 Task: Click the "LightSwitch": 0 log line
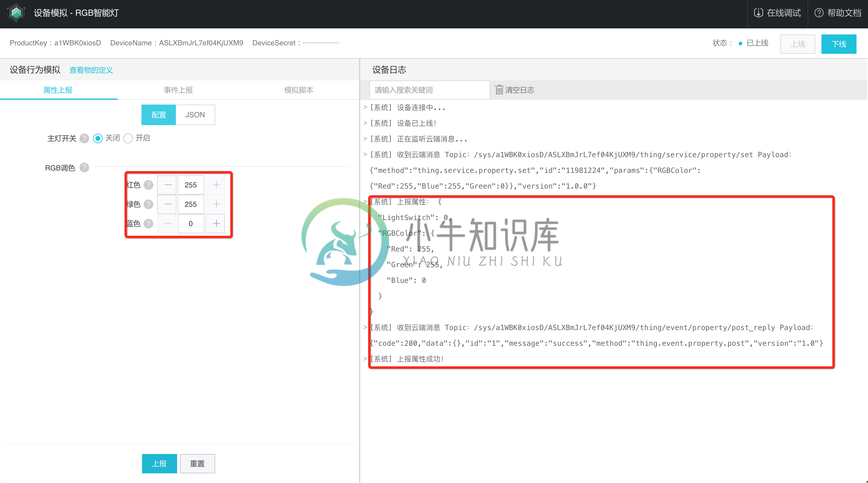(415, 217)
